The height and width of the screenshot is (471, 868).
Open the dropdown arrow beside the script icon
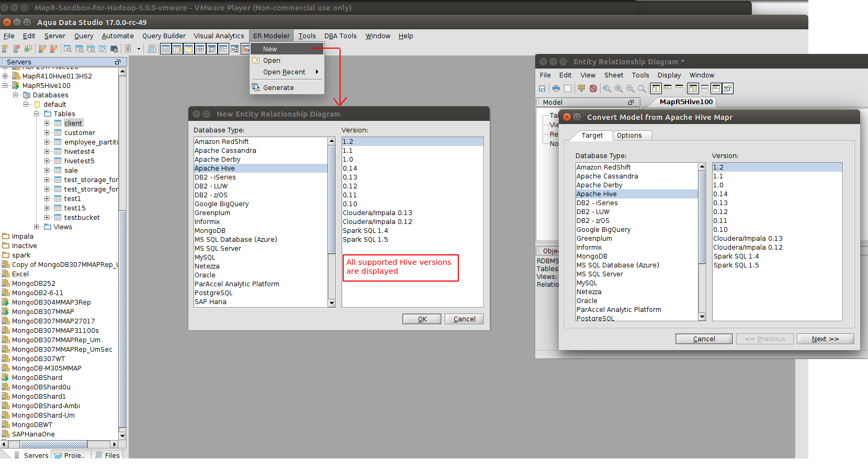pos(139,49)
